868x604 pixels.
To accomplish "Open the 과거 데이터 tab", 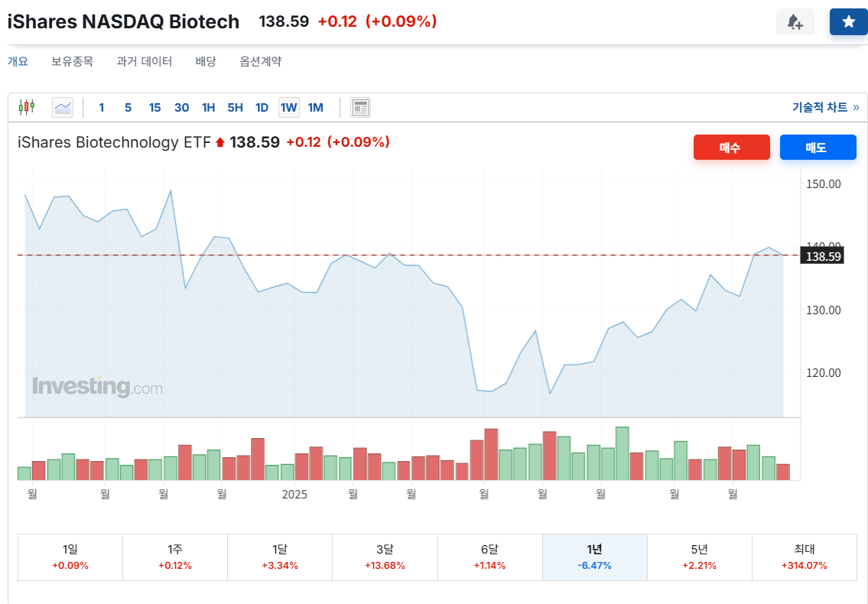I will (145, 61).
